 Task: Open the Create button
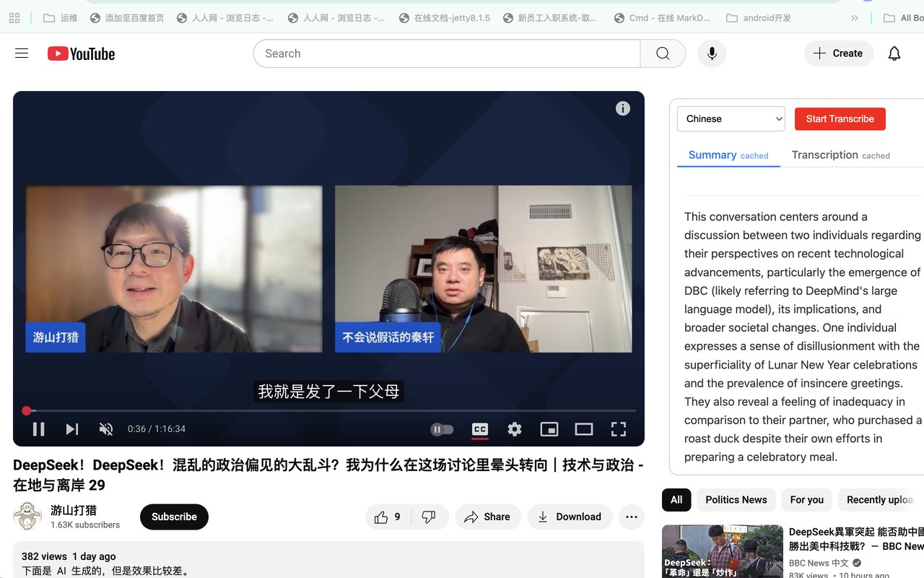839,53
